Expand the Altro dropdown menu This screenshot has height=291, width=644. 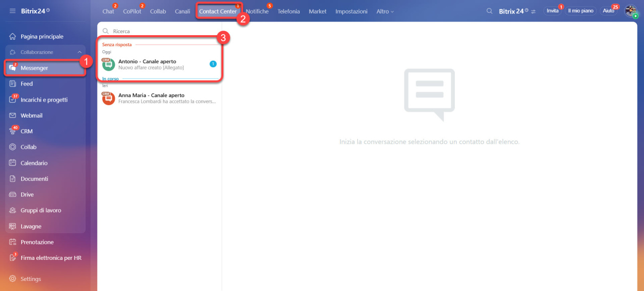(x=385, y=11)
